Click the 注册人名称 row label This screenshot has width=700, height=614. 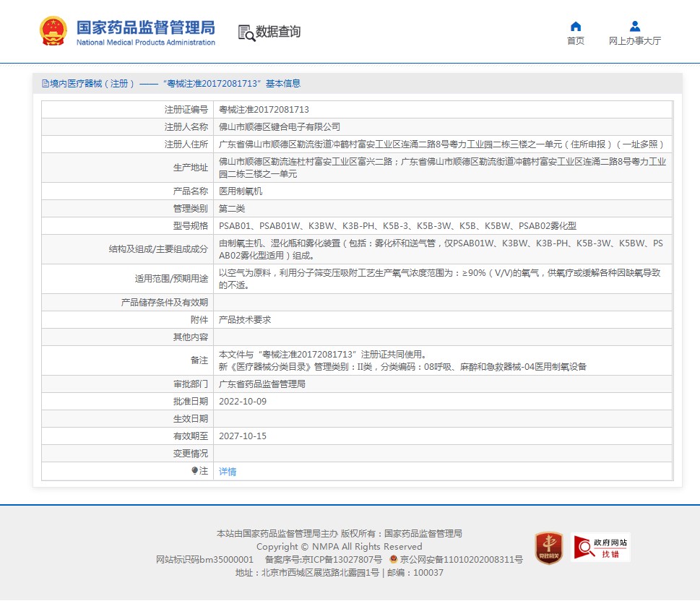coord(186,127)
